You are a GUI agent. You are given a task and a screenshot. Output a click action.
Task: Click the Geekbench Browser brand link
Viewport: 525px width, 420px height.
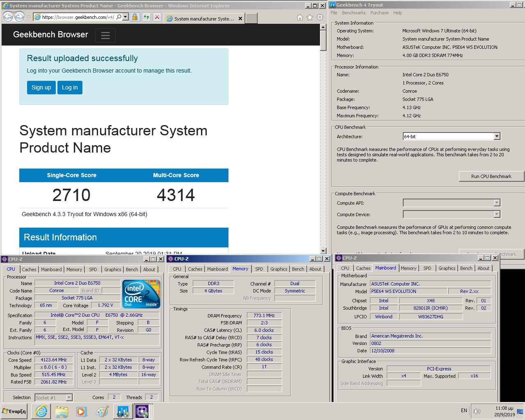point(50,34)
